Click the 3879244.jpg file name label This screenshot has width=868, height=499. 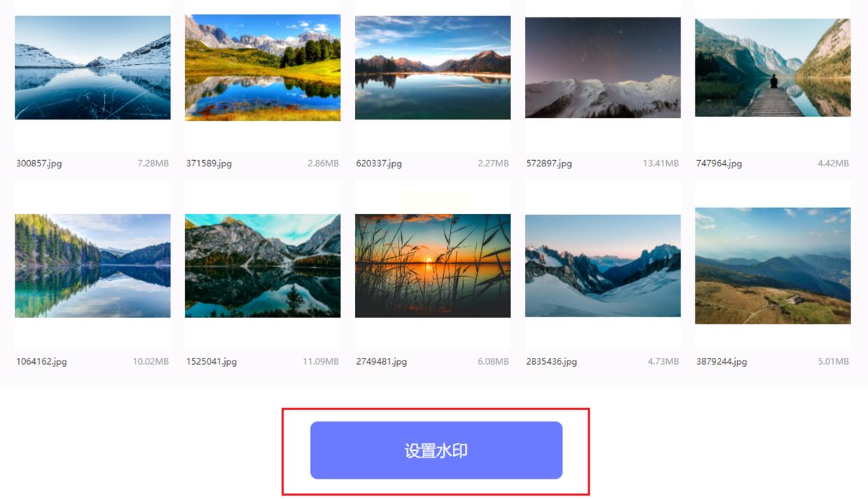tap(722, 362)
